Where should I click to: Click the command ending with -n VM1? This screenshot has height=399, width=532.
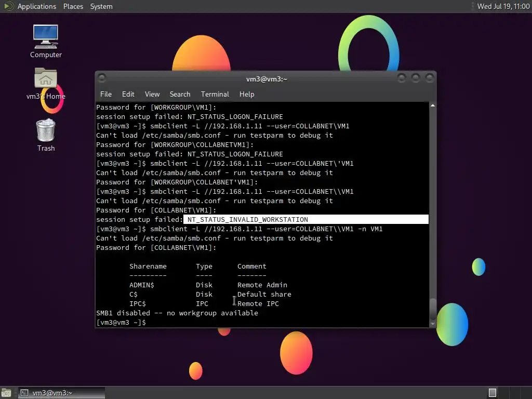pyautogui.click(x=240, y=229)
